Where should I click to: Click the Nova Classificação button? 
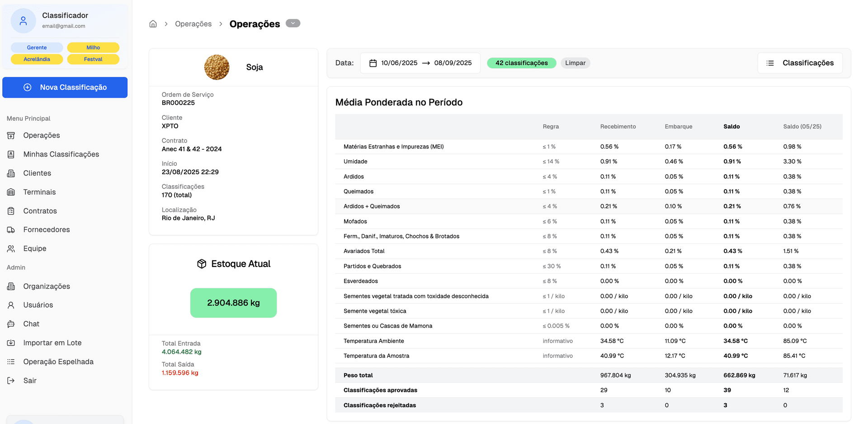[x=65, y=87]
